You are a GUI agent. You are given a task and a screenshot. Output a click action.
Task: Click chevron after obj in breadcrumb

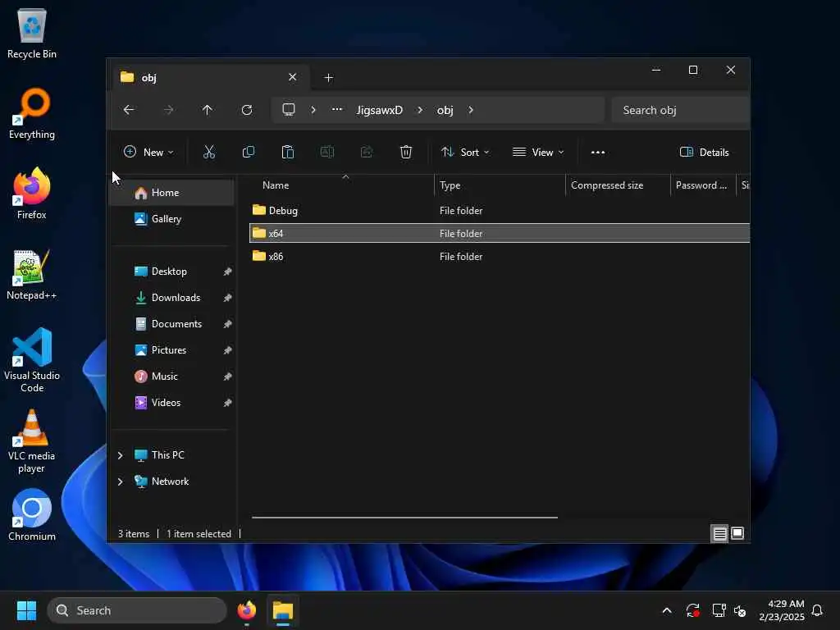point(471,110)
